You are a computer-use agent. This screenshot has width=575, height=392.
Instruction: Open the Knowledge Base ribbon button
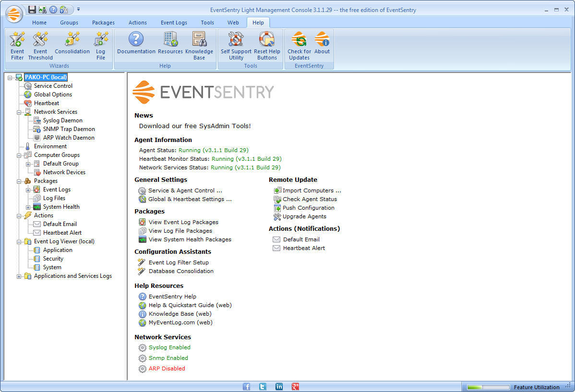point(199,46)
